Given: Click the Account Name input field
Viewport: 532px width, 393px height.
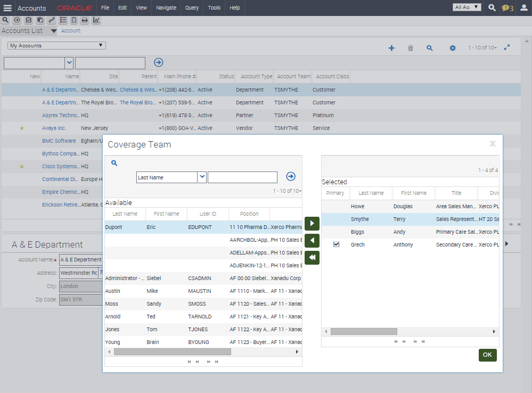Looking at the screenshot, I should coord(81,260).
